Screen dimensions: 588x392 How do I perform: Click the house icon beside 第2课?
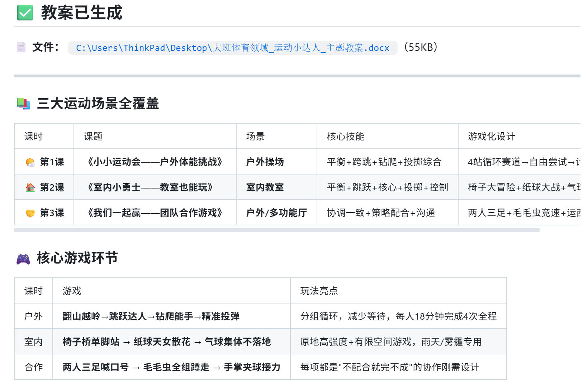point(30,187)
